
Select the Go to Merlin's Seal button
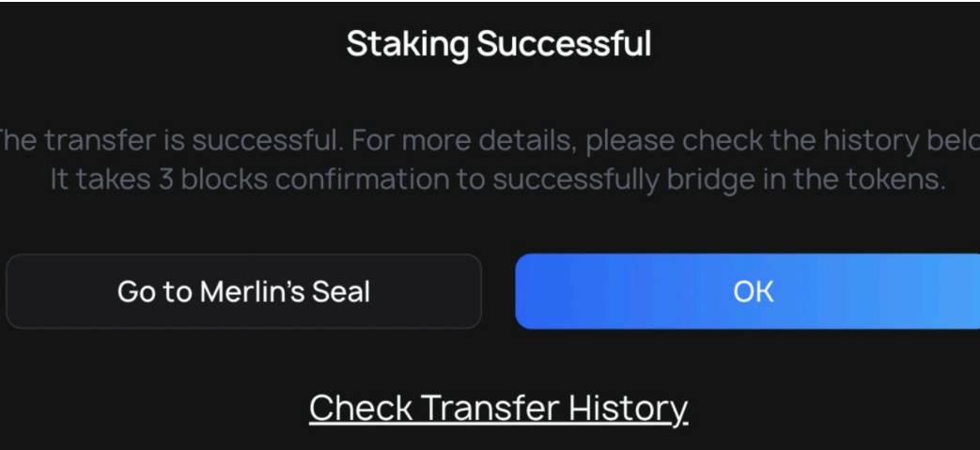(x=243, y=291)
